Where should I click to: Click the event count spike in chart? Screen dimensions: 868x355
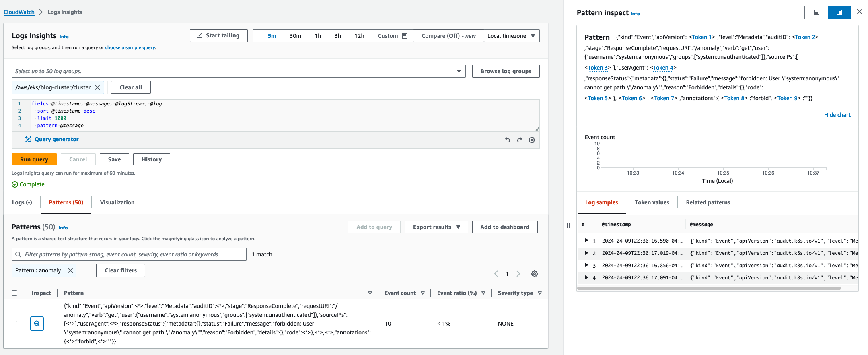(x=780, y=156)
